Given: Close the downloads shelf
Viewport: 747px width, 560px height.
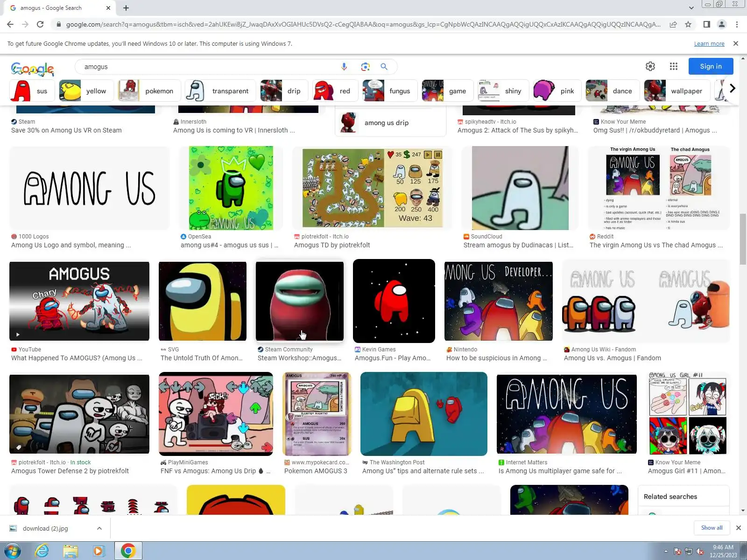Looking at the screenshot, I should tap(738, 528).
